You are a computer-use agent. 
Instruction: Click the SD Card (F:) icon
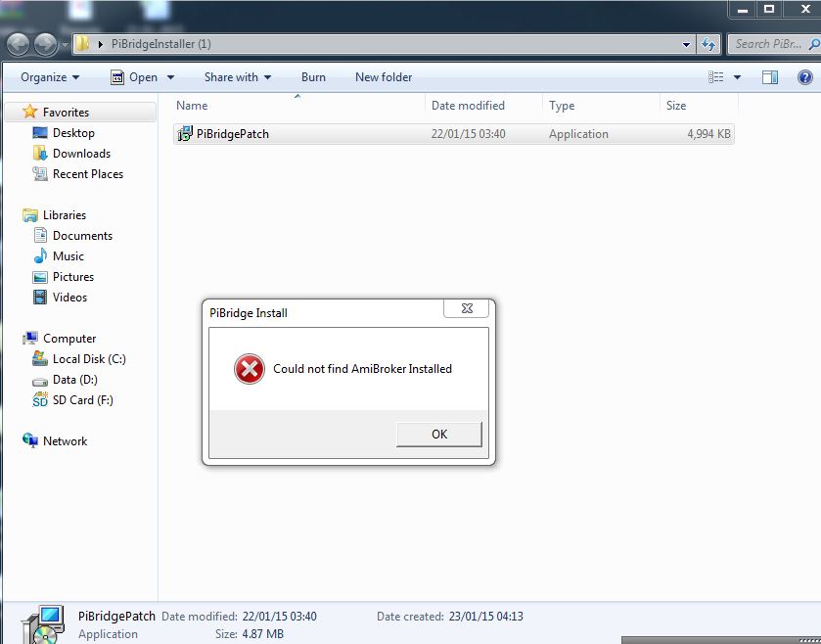(x=40, y=399)
